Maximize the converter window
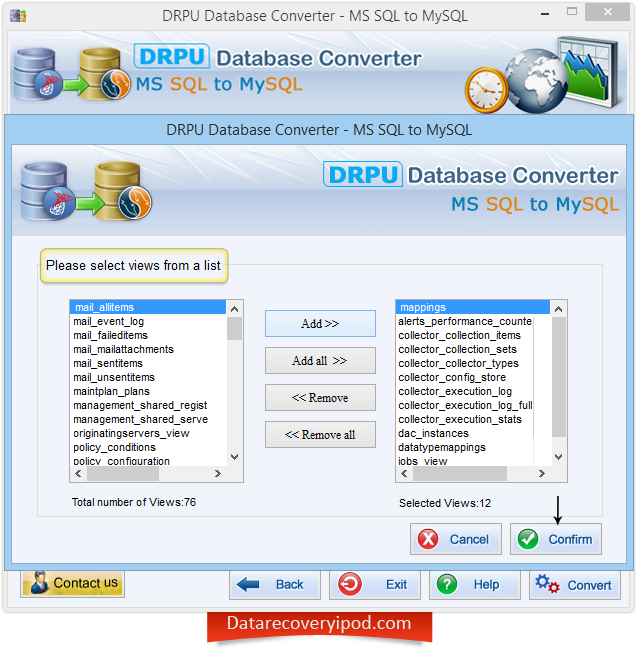The image size is (637, 650). pyautogui.click(x=572, y=12)
